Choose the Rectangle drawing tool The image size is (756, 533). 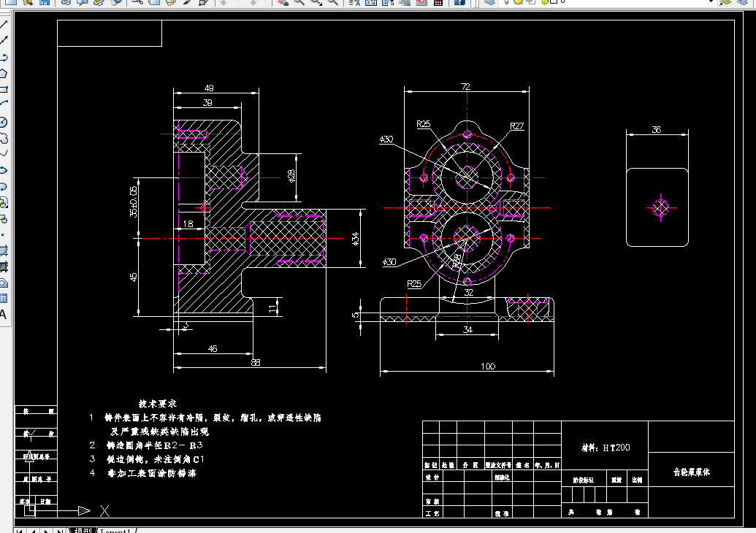point(4,90)
